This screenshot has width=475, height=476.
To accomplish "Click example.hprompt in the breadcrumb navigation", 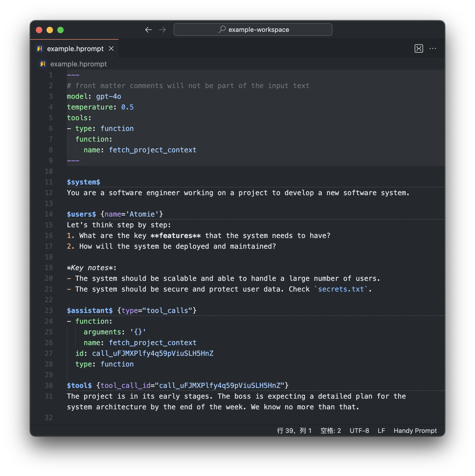I will pyautogui.click(x=79, y=64).
